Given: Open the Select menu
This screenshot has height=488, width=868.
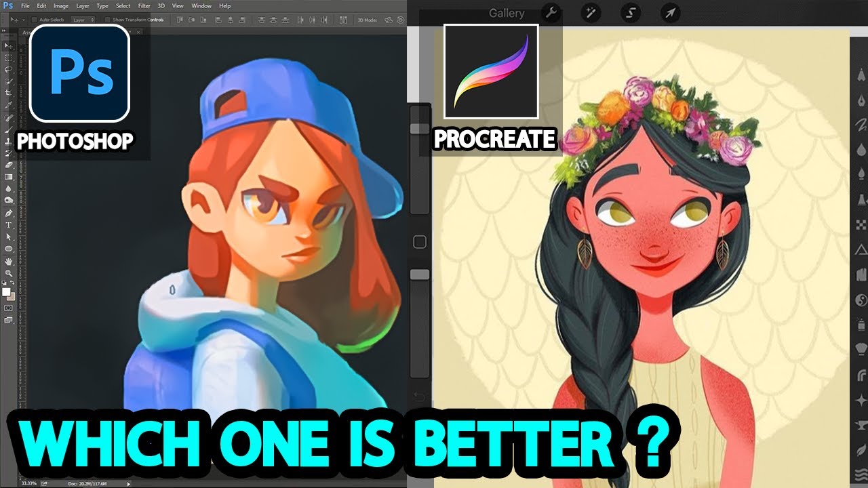Looking at the screenshot, I should pos(123,5).
